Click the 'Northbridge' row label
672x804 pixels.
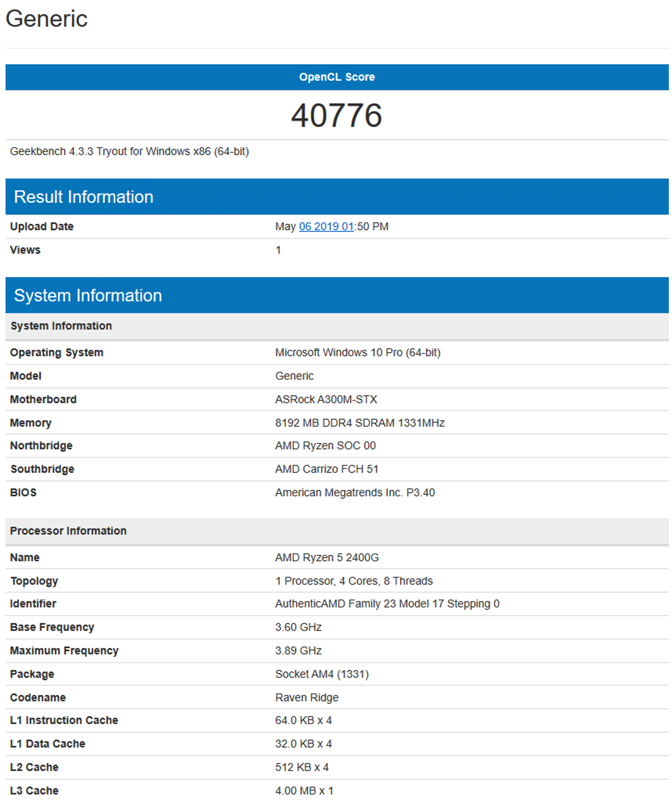[41, 446]
